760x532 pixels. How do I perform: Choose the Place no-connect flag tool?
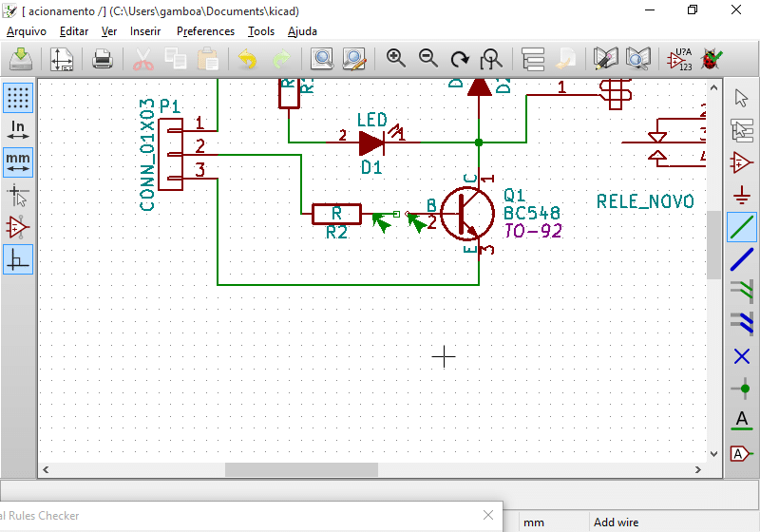coord(742,356)
